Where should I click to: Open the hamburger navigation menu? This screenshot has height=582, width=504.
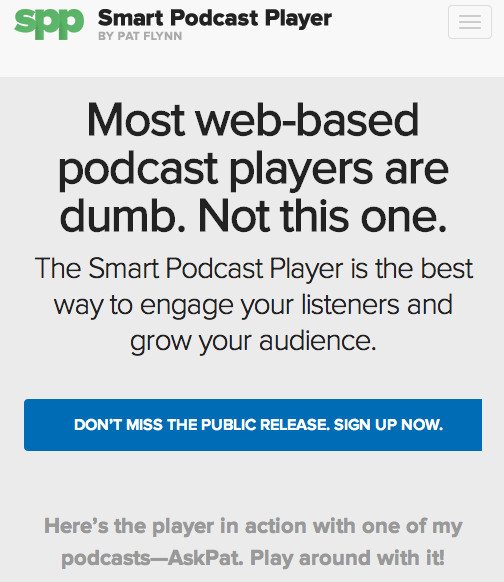click(x=470, y=22)
